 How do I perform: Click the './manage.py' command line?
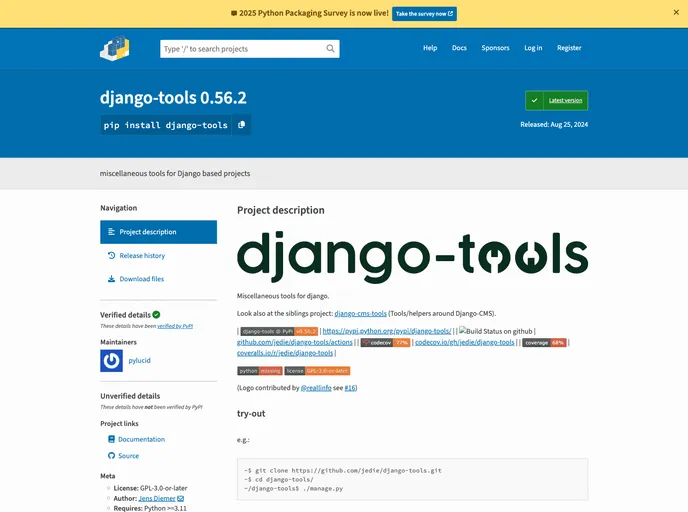click(x=294, y=488)
